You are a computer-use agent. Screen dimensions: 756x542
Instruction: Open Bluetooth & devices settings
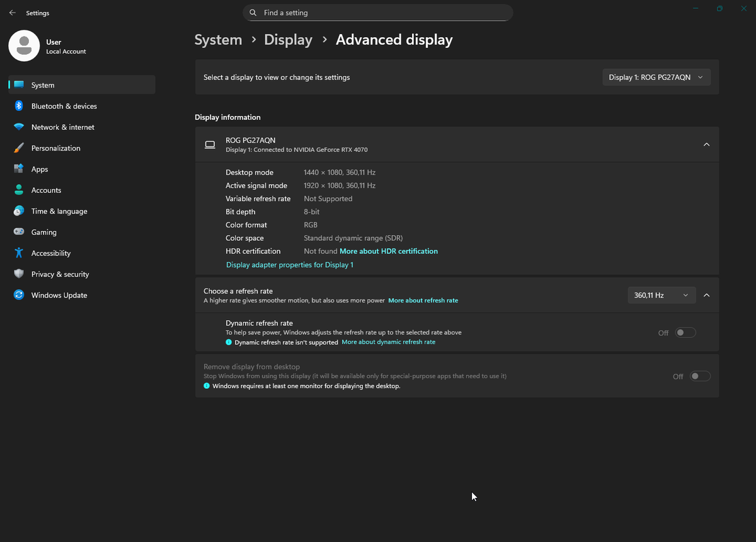(82, 106)
